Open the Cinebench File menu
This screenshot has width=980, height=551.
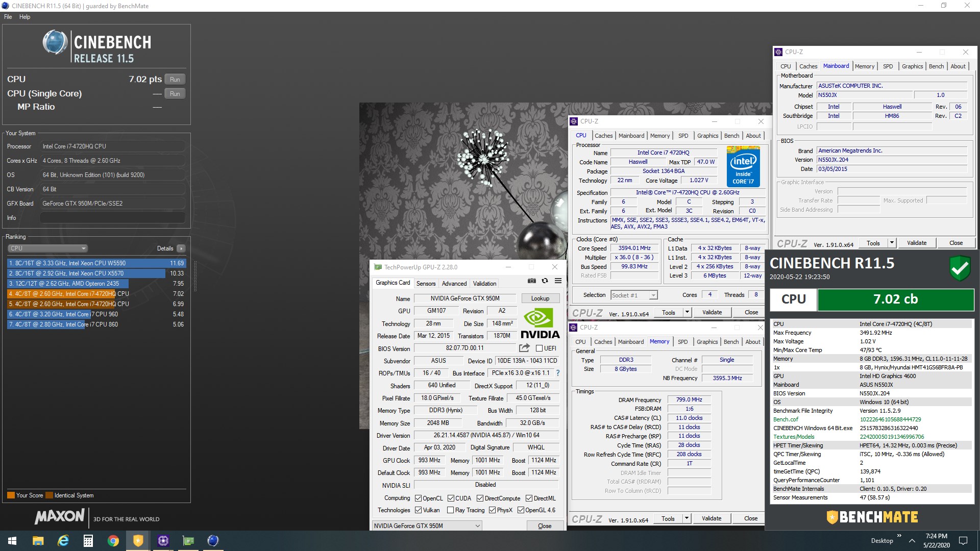click(x=8, y=17)
